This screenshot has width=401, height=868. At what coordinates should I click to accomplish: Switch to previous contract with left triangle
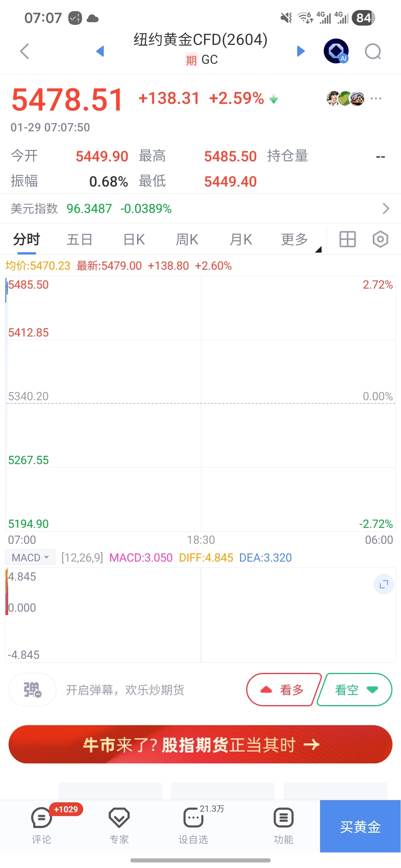100,51
